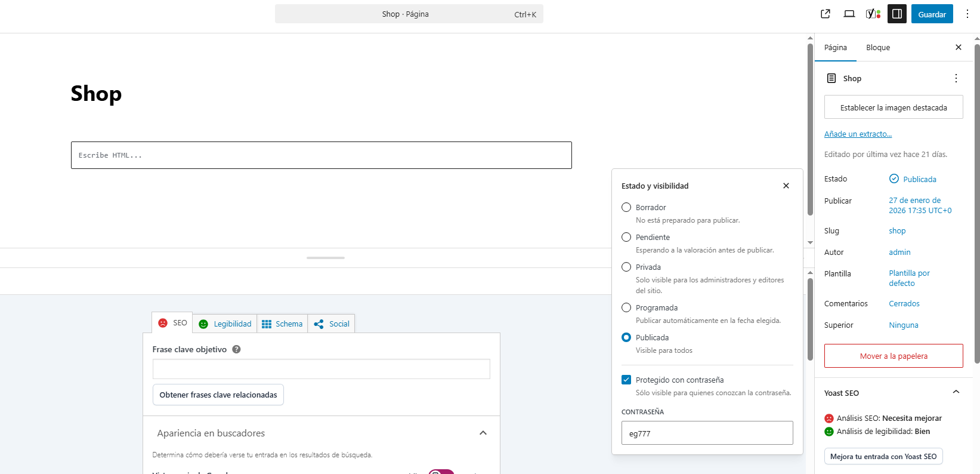Click the Contraseña input field

[x=707, y=433]
